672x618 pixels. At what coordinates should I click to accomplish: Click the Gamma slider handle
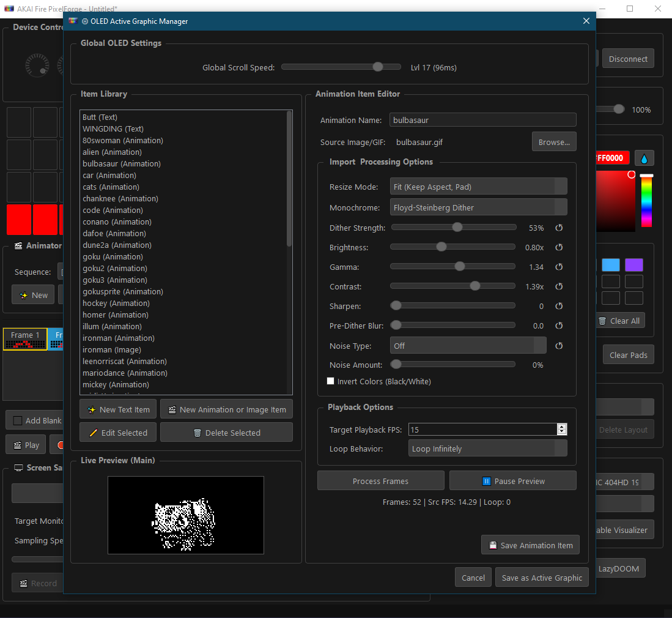[459, 266]
